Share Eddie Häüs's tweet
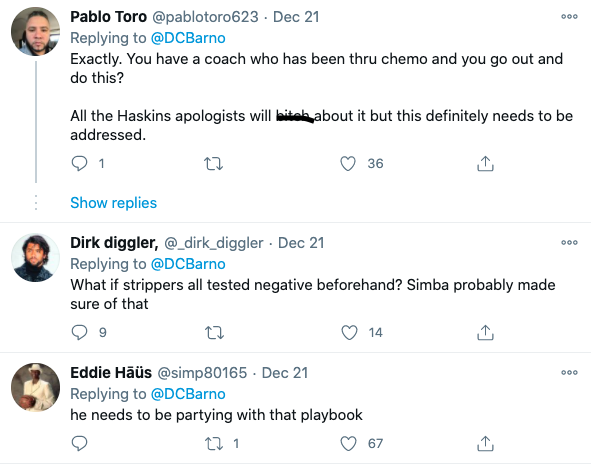Screen dimensions: 591x466 [x=485, y=443]
